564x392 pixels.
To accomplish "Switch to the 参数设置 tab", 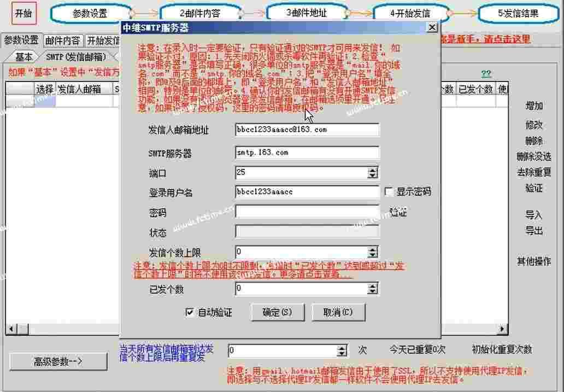I will point(21,40).
